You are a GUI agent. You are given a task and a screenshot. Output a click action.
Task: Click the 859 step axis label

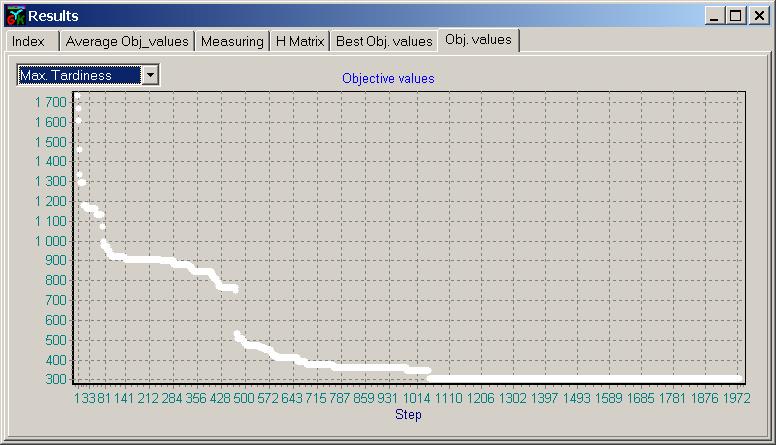click(x=364, y=398)
